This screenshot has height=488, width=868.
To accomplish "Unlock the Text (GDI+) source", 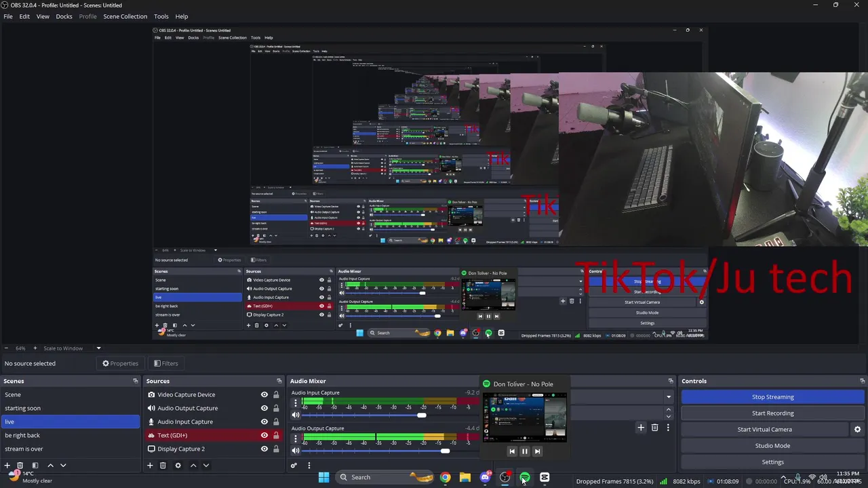I will tap(276, 435).
